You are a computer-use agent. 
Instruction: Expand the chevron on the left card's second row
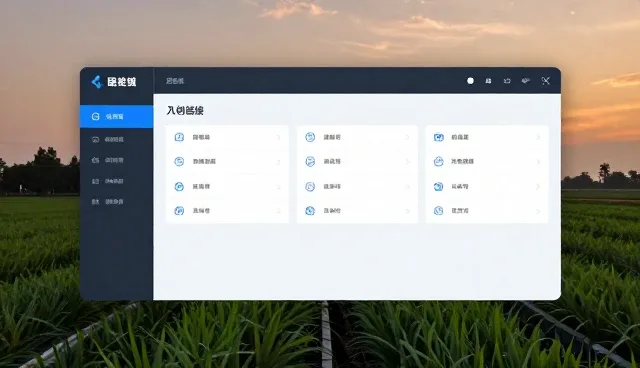coord(279,162)
